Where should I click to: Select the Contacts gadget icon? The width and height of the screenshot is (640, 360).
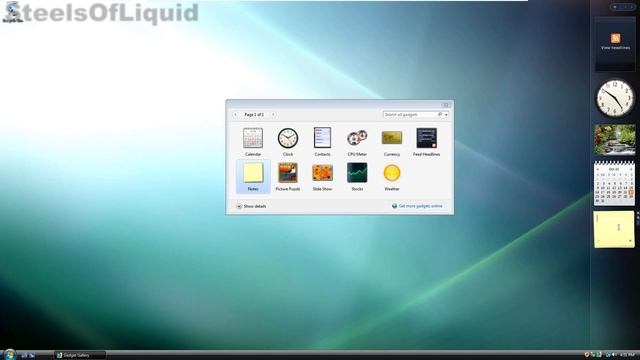tap(322, 138)
